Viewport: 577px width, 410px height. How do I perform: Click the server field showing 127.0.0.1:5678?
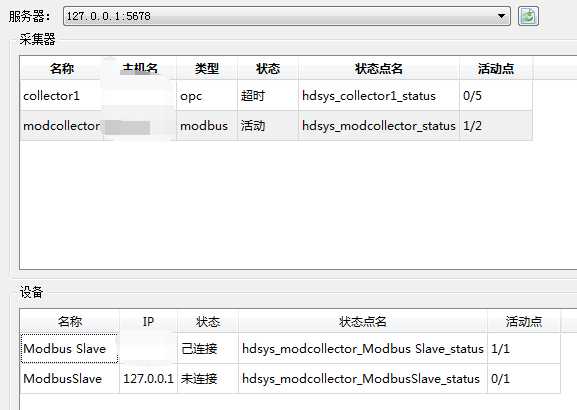287,16
